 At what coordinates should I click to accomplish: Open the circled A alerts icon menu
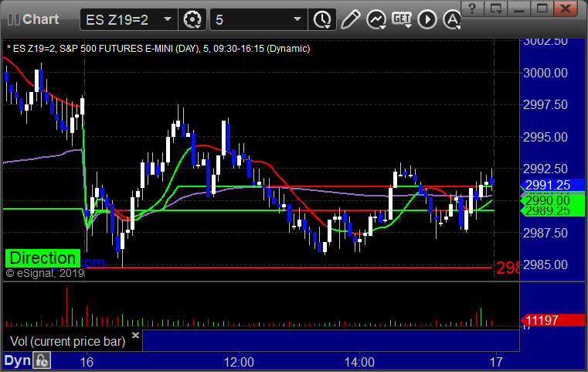click(x=452, y=19)
